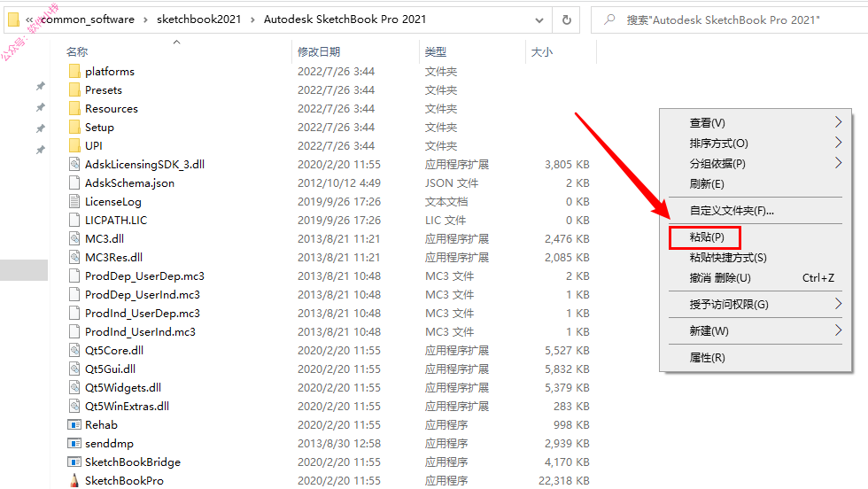Click the 283 KB size value
The height and width of the screenshot is (489, 868).
pyautogui.click(x=571, y=406)
